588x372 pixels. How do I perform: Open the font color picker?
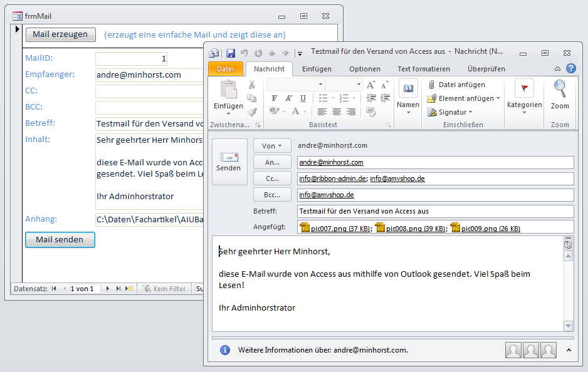(295, 112)
